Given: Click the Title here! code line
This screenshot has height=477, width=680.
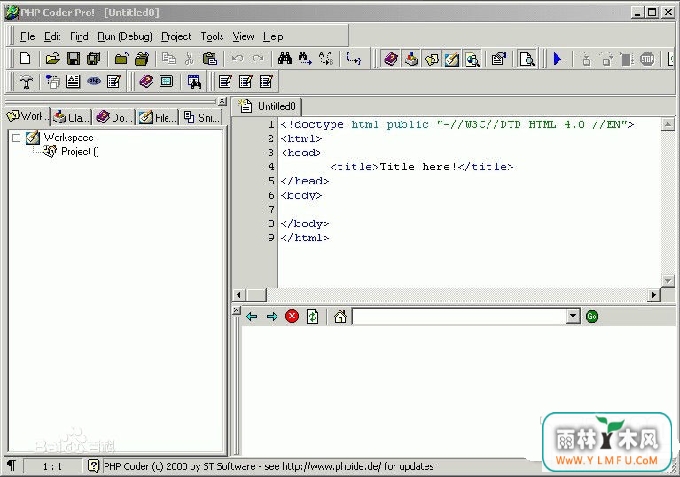Looking at the screenshot, I should [422, 167].
